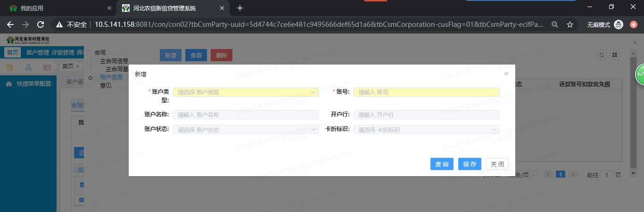Screen dimensions: 644x212
Task: Go back in the browser
Action: pyautogui.click(x=10, y=24)
